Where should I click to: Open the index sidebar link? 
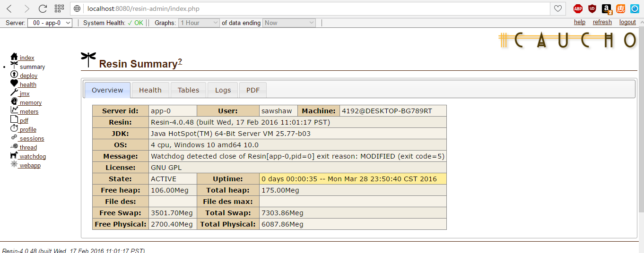pyautogui.click(x=27, y=58)
